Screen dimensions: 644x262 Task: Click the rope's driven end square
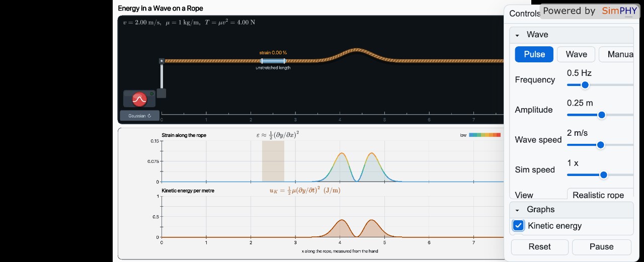162,61
